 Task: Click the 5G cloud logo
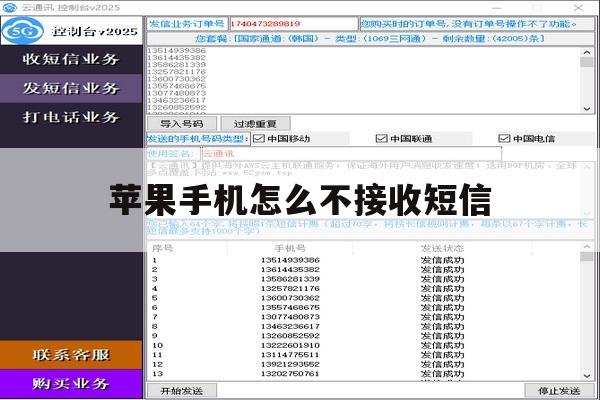pyautogui.click(x=23, y=31)
